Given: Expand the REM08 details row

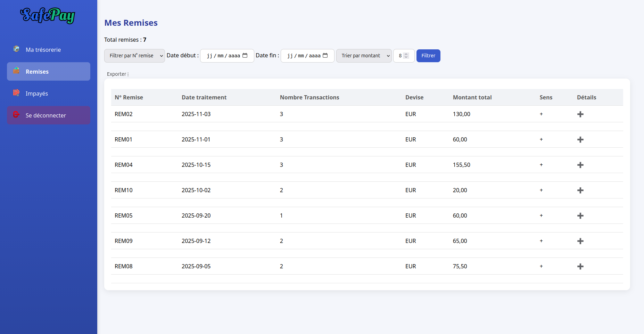Looking at the screenshot, I should [580, 267].
